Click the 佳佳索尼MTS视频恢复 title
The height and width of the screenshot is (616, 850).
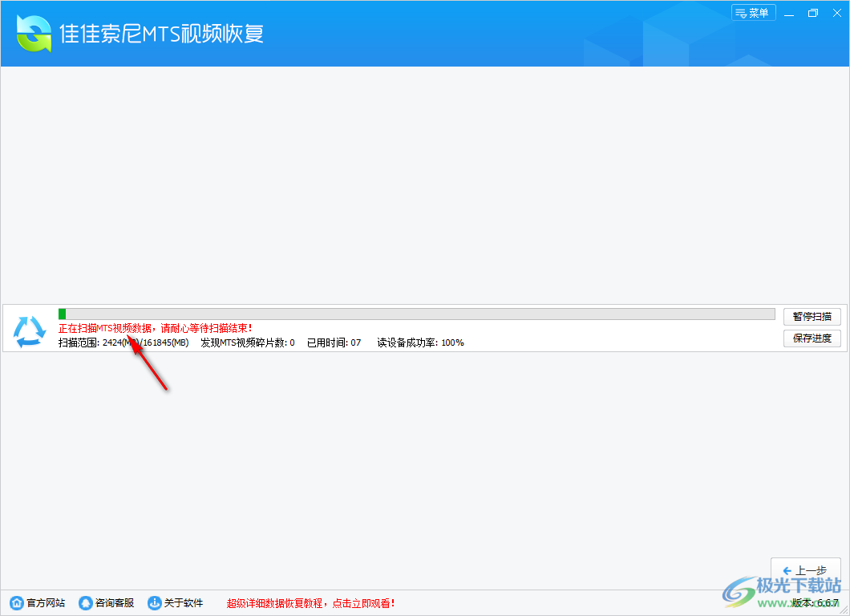(x=161, y=34)
